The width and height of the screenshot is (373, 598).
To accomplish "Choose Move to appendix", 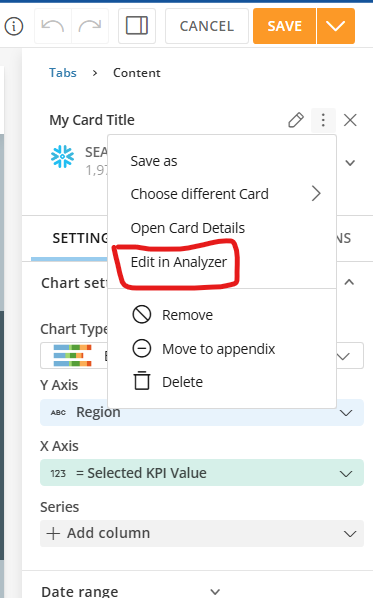I will point(219,349).
